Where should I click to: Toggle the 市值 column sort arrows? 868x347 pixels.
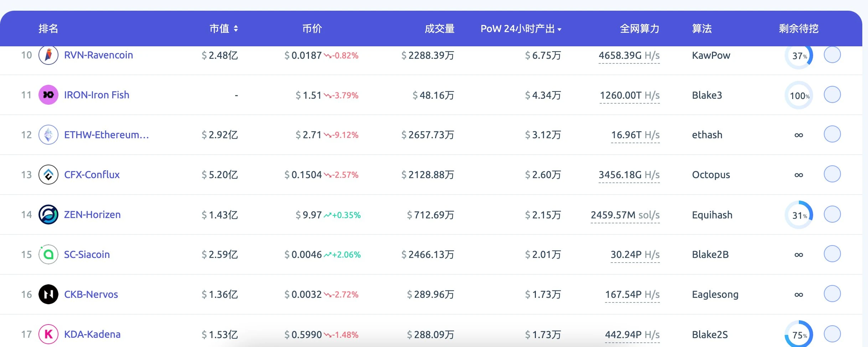click(x=236, y=29)
